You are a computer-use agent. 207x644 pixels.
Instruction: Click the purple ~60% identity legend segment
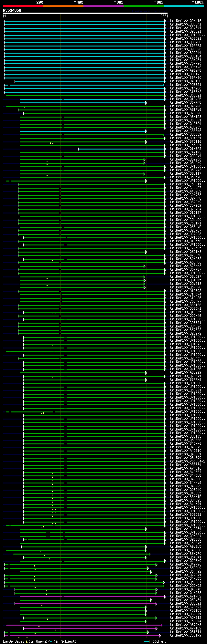click(x=103, y=6)
